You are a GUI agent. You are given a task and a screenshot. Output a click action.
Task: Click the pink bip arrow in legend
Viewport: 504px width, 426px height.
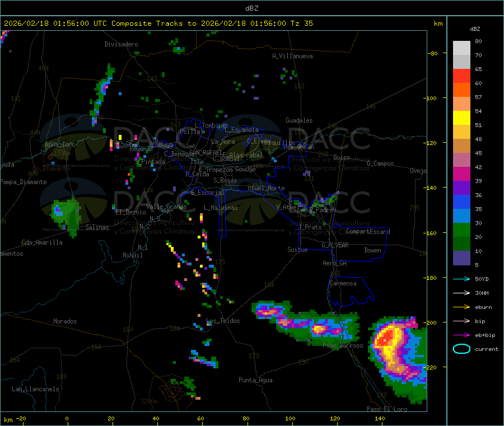[x=461, y=321]
